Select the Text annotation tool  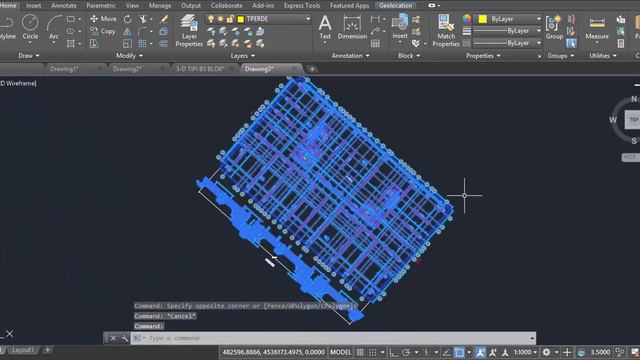(325, 27)
